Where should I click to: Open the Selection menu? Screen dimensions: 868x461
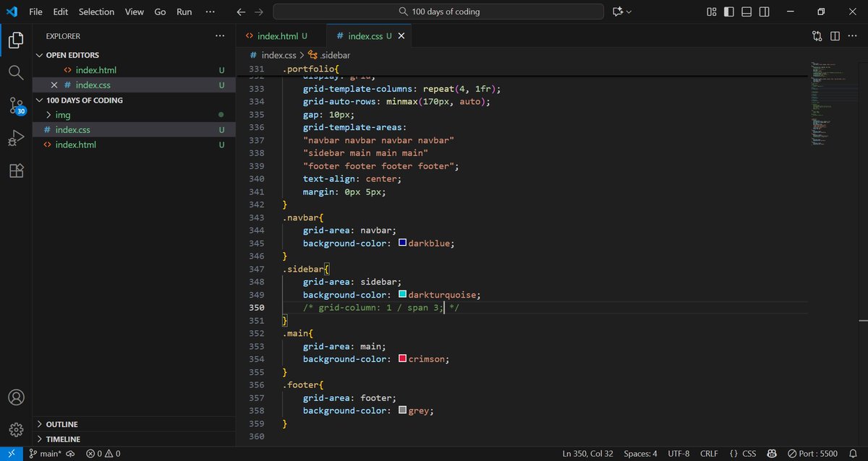[96, 12]
